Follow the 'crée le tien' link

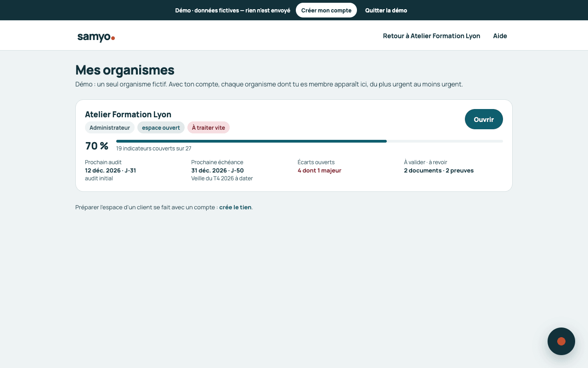235,207
